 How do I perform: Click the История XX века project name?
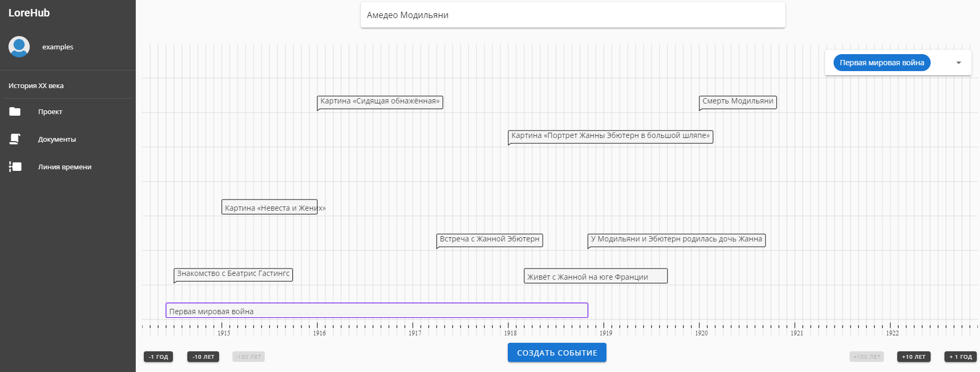tap(36, 85)
